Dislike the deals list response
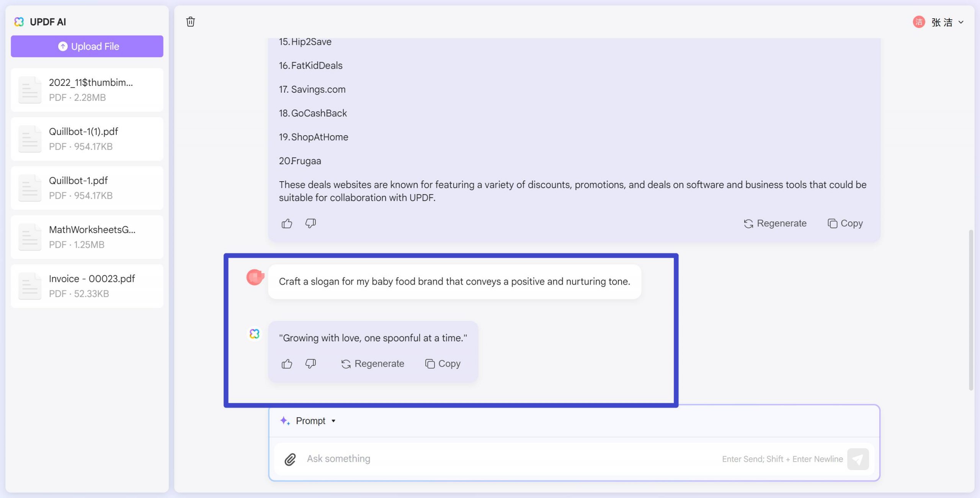980x498 pixels. (x=310, y=223)
